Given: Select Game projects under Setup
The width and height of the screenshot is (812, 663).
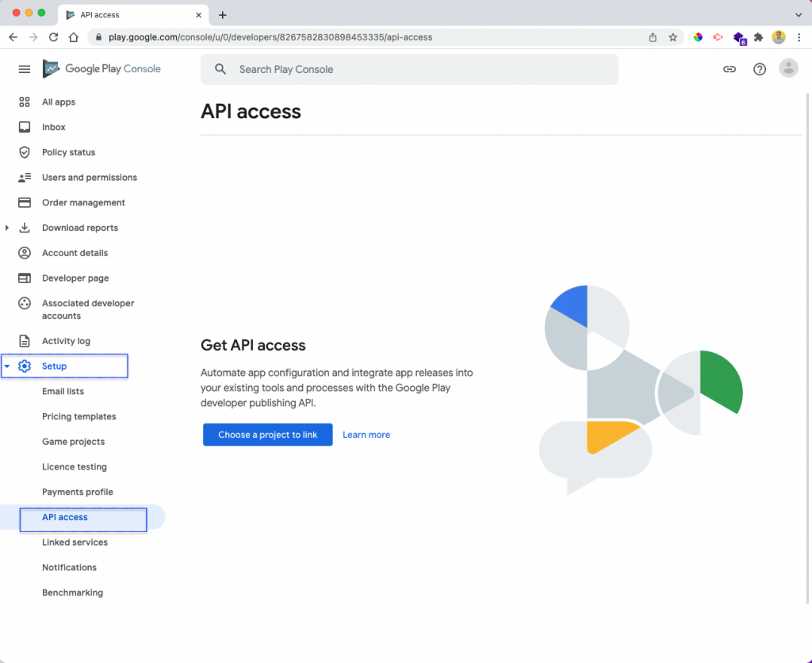Looking at the screenshot, I should [74, 441].
